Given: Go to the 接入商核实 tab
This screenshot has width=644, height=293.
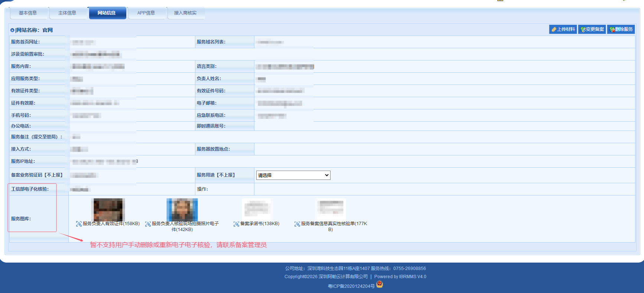Looking at the screenshot, I should (x=185, y=13).
